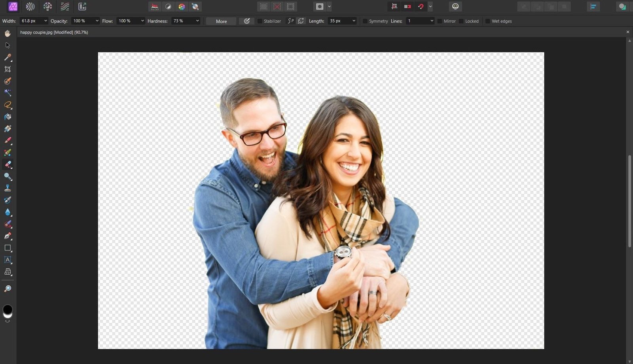Viewport: 633px width, 364px height.
Task: Switch to the Liquify persona
Action: click(x=30, y=6)
